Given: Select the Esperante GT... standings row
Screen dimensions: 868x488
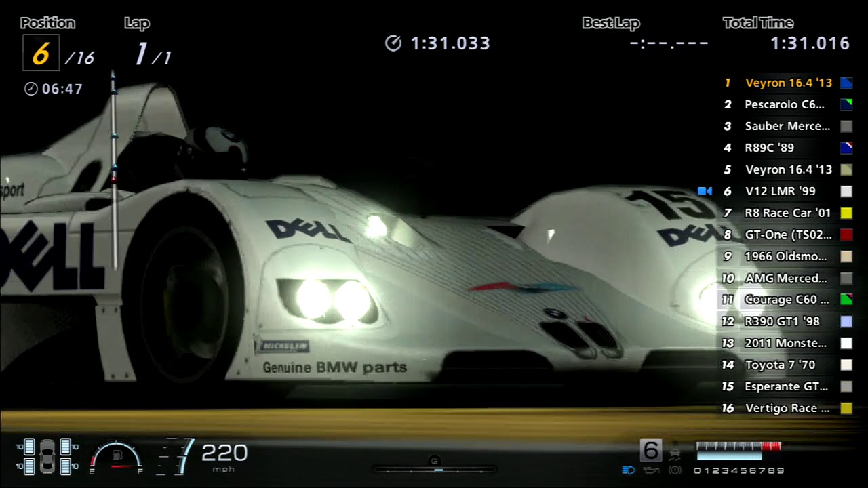Looking at the screenshot, I should pos(787,386).
